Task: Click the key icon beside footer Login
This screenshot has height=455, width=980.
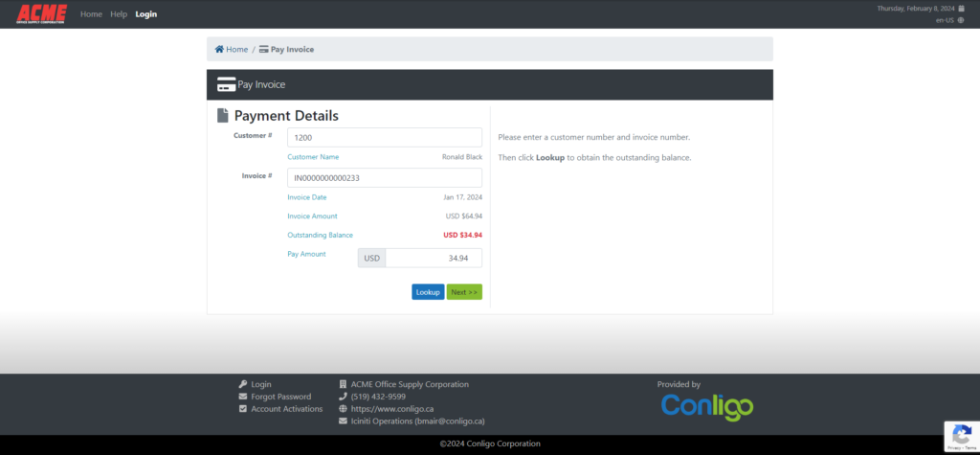Action: click(243, 384)
